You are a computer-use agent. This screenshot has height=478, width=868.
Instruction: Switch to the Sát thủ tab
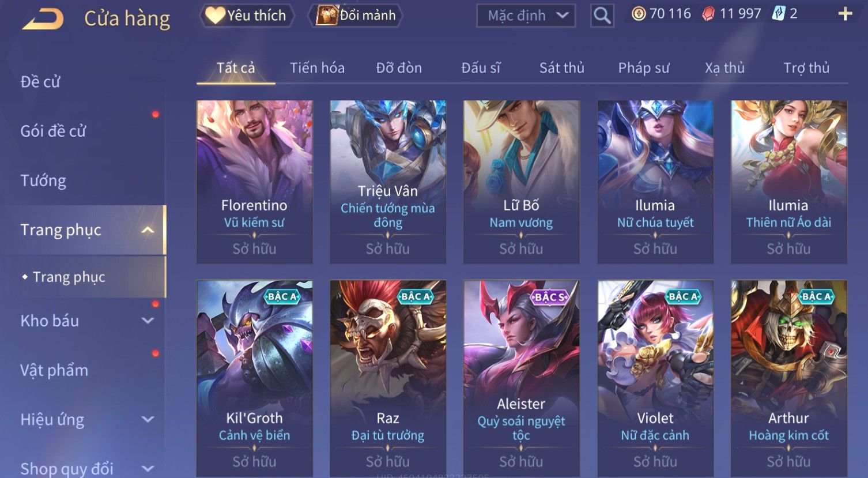562,68
